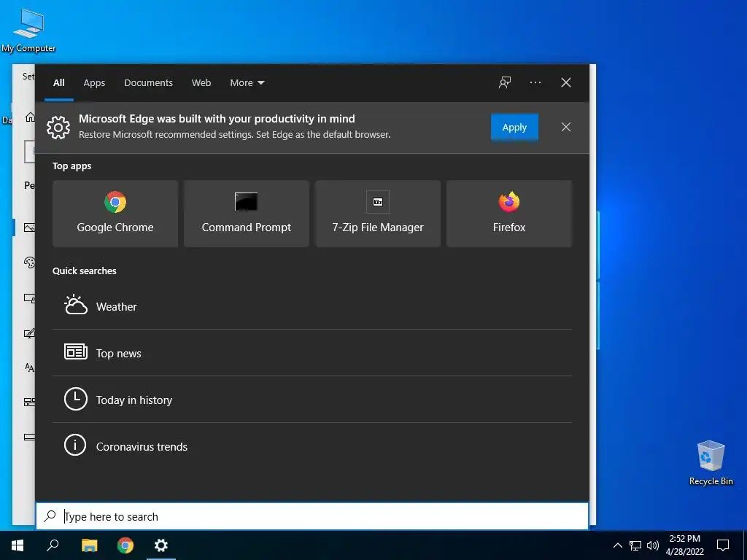
Task: Switch to the Documents search tab
Action: [x=148, y=82]
